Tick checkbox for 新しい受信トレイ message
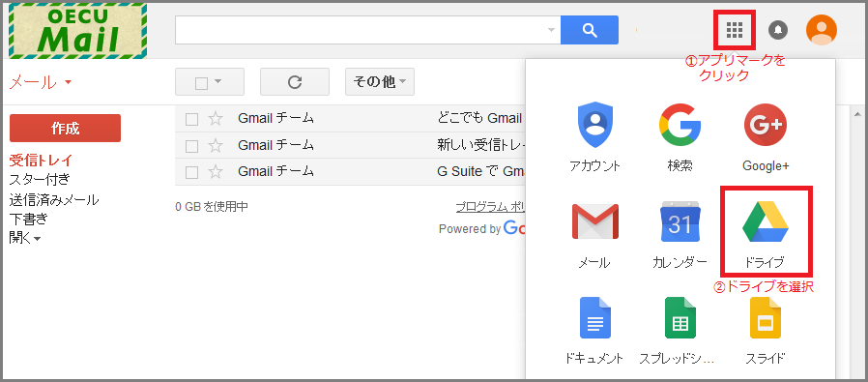This screenshot has height=382, width=868. [191, 146]
